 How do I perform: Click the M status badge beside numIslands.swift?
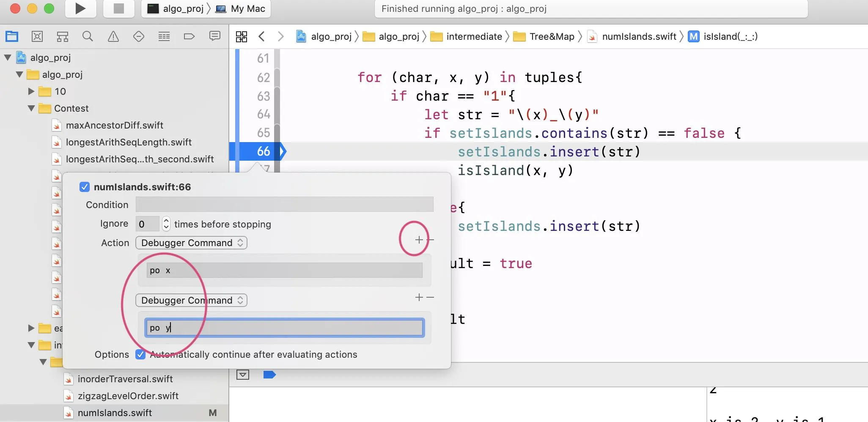[x=213, y=413]
